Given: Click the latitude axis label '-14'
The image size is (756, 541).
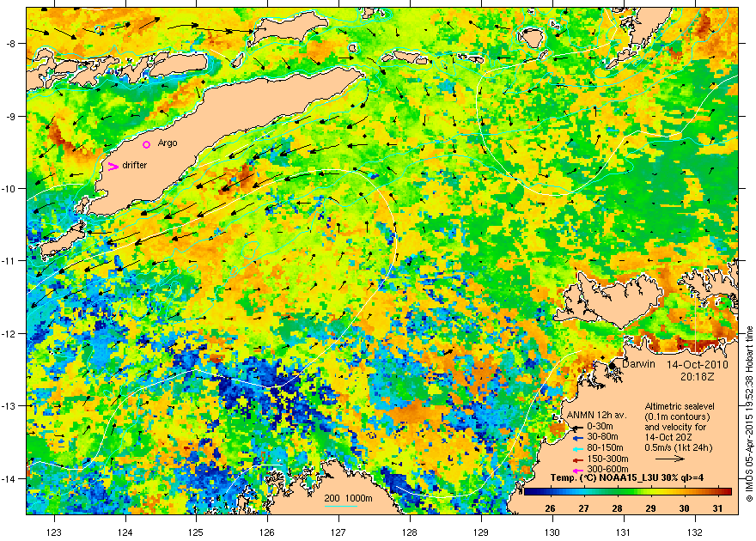Looking at the screenshot, I should coord(9,478).
